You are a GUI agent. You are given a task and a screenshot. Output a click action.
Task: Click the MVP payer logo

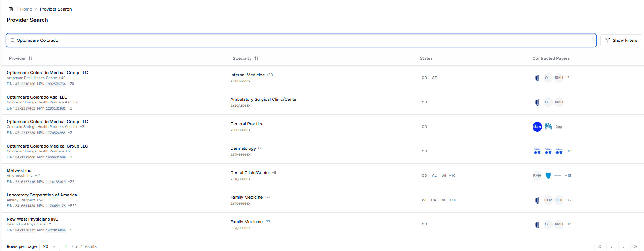tap(559, 127)
